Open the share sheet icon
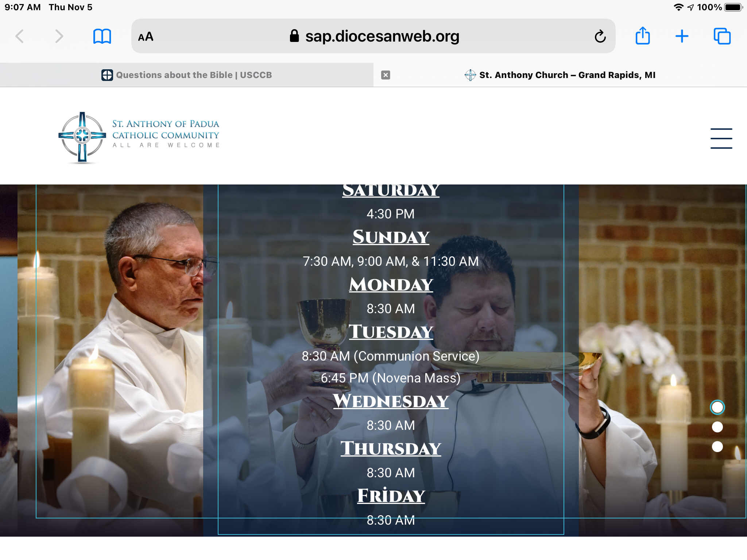747x560 pixels. [643, 36]
